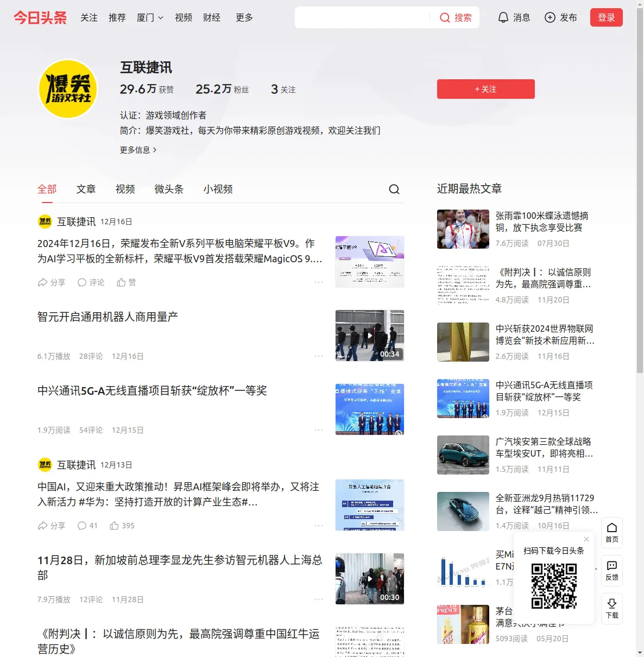Play the 00:30 李显龙 visit video thumbnail
Image resolution: width=644 pixels, height=657 pixels.
tap(370, 579)
